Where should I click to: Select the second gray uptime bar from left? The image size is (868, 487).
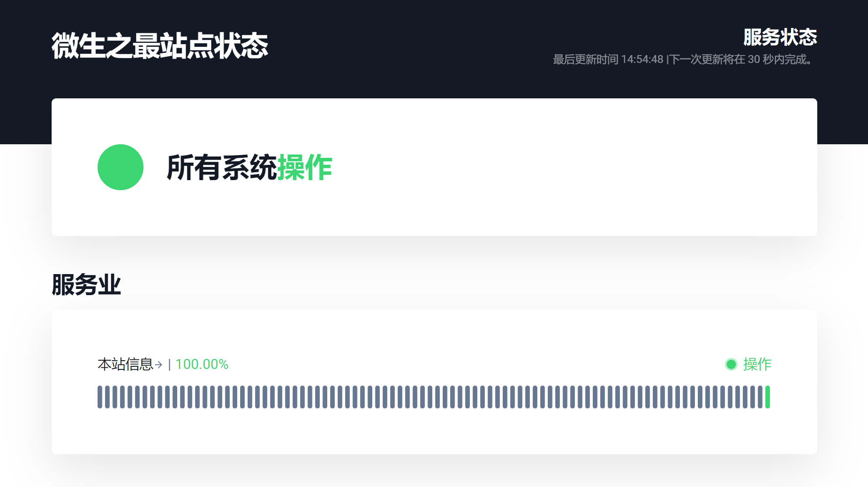[107, 397]
